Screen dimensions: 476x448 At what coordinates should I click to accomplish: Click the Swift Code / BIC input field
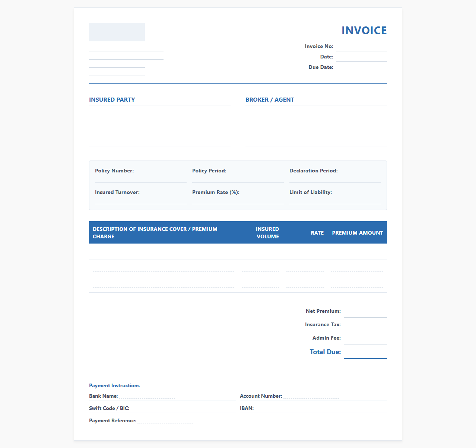[x=159, y=409]
